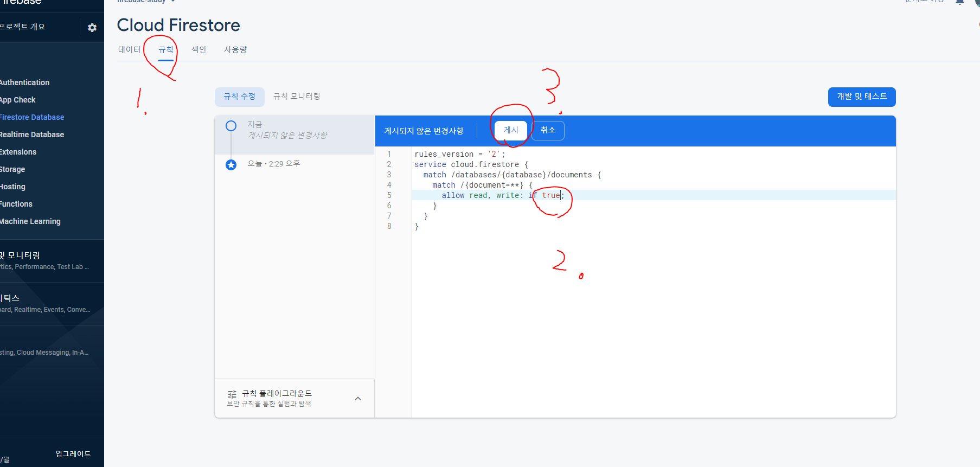Click the 지금 history entry label
This screenshot has width=980, height=467.
[255, 125]
